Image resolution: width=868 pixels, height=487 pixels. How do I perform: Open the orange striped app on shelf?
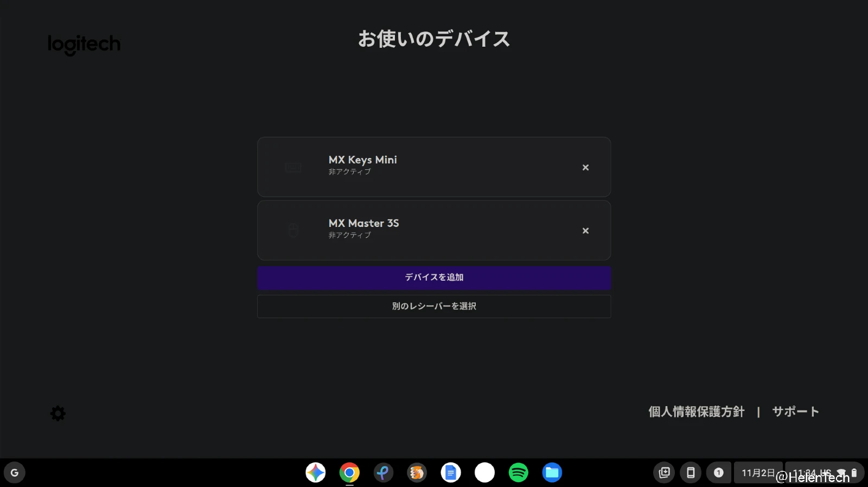click(x=417, y=472)
